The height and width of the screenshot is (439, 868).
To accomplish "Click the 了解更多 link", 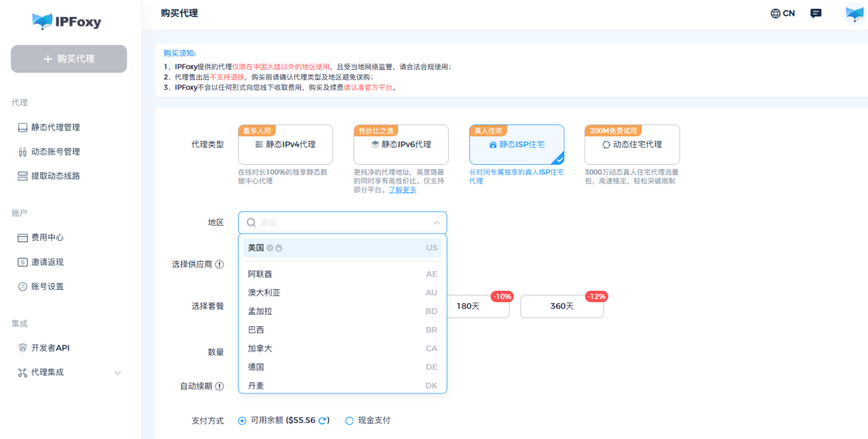I will coord(402,189).
